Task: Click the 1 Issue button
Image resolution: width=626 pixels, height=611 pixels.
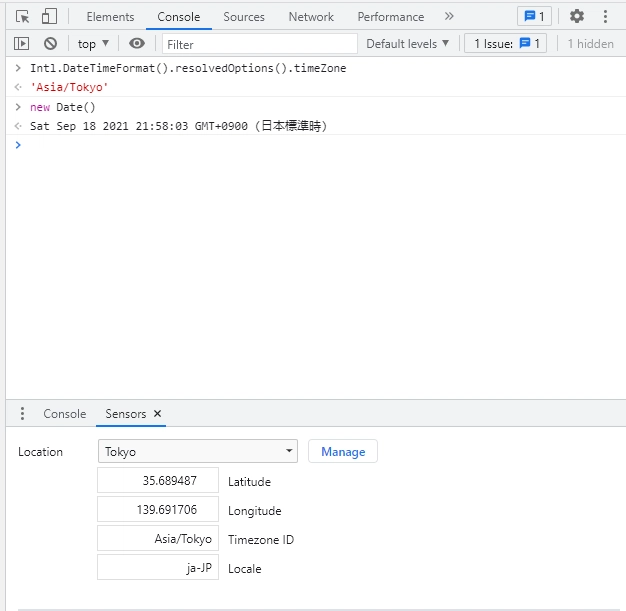Action: pos(507,44)
